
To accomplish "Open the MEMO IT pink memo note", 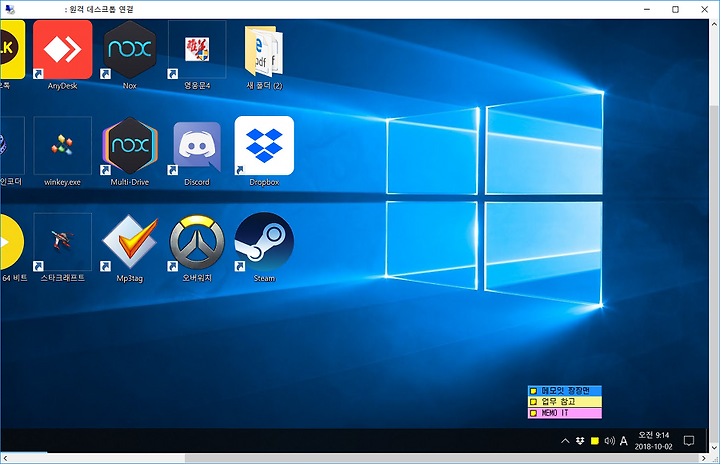I will (564, 413).
